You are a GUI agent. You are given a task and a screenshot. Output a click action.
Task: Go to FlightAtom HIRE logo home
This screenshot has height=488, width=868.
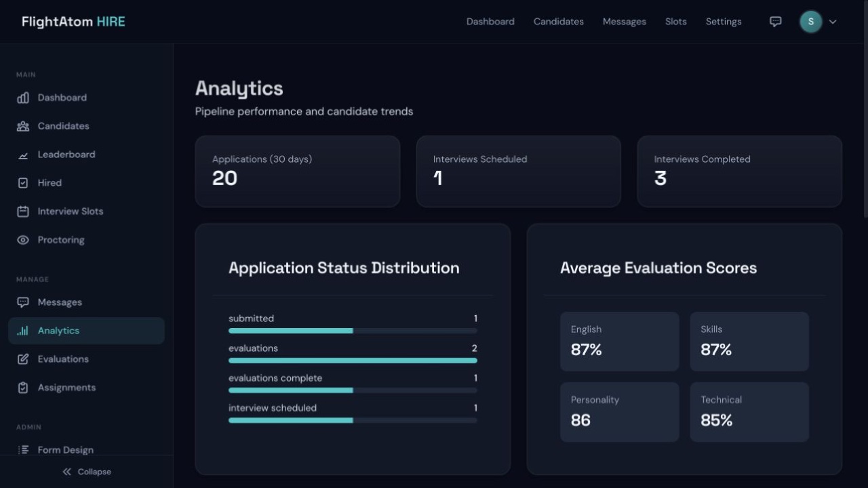click(x=73, y=22)
